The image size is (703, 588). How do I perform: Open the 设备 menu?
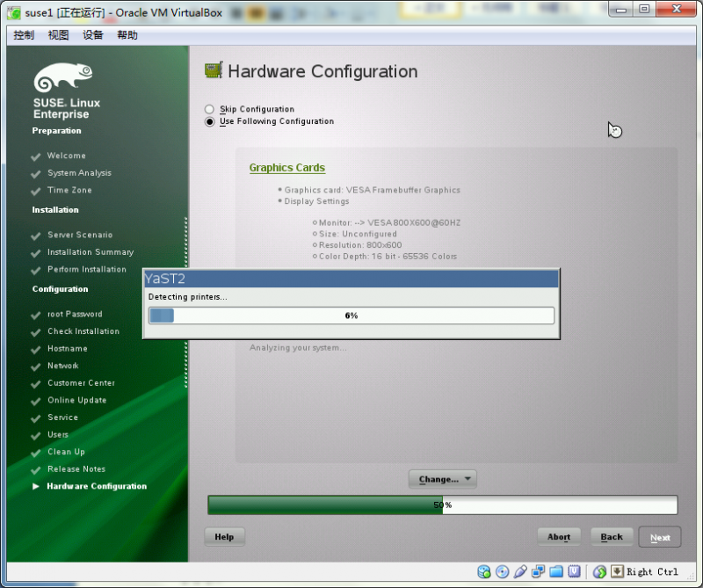pos(93,35)
